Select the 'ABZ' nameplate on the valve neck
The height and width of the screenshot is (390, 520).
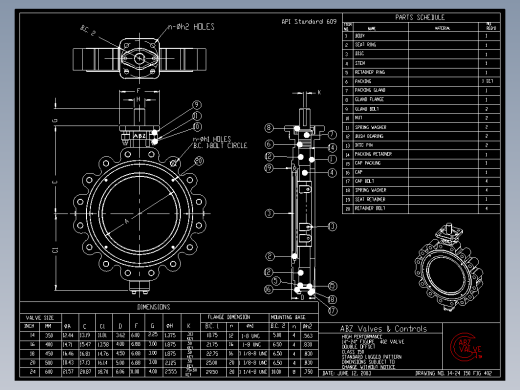pyautogui.click(x=139, y=136)
